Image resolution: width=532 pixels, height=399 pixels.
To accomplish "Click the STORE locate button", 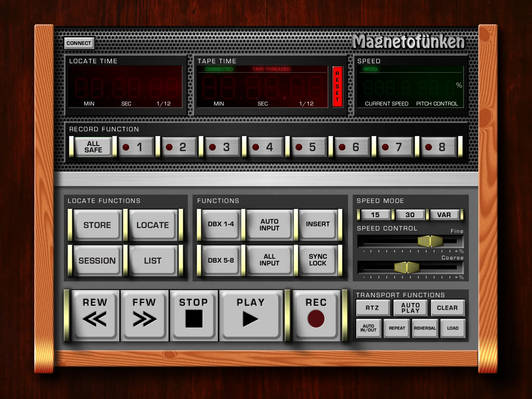I will (x=97, y=225).
